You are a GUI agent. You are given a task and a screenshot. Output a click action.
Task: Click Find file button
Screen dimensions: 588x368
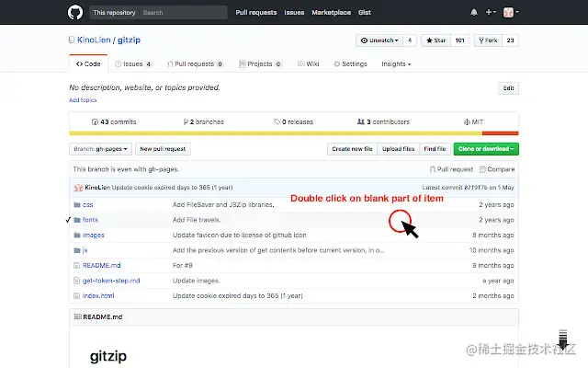click(435, 149)
